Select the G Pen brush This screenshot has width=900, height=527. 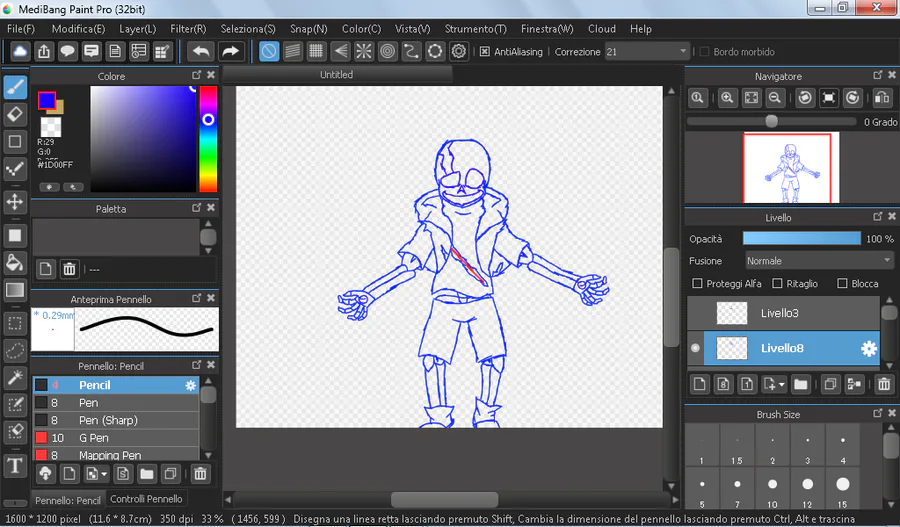pos(116,438)
